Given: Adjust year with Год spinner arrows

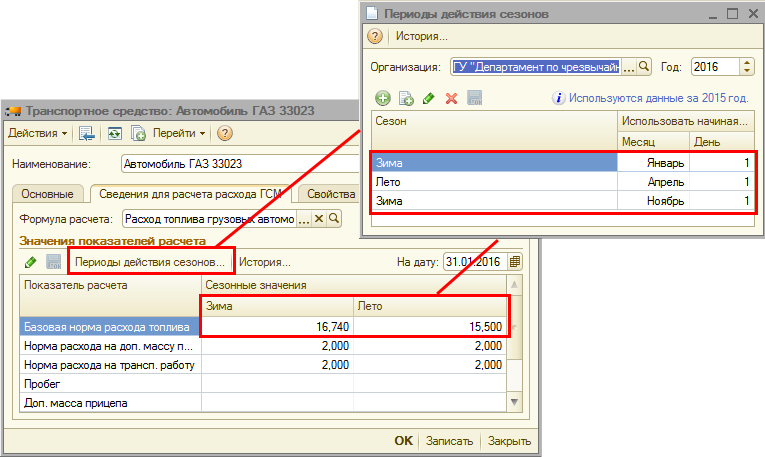Looking at the screenshot, I should 746,67.
